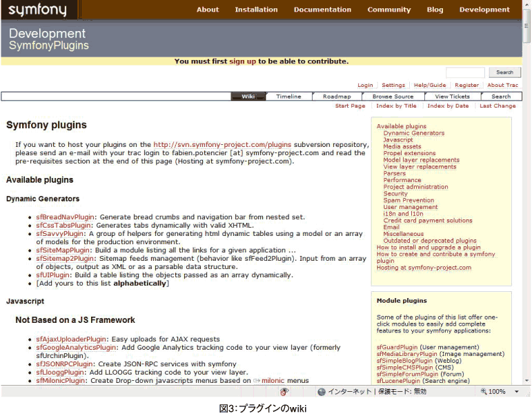Open Hosting at symfony-project.com link

(x=424, y=268)
